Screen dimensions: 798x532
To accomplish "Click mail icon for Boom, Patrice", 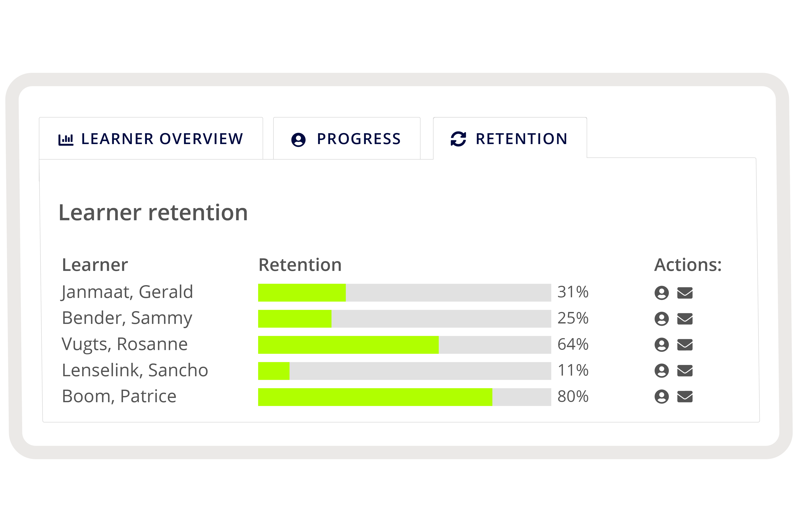I will (685, 397).
